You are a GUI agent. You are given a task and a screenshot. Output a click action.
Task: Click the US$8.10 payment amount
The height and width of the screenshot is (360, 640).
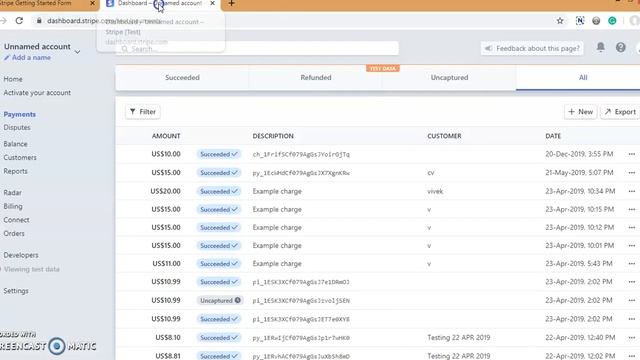pos(168,338)
